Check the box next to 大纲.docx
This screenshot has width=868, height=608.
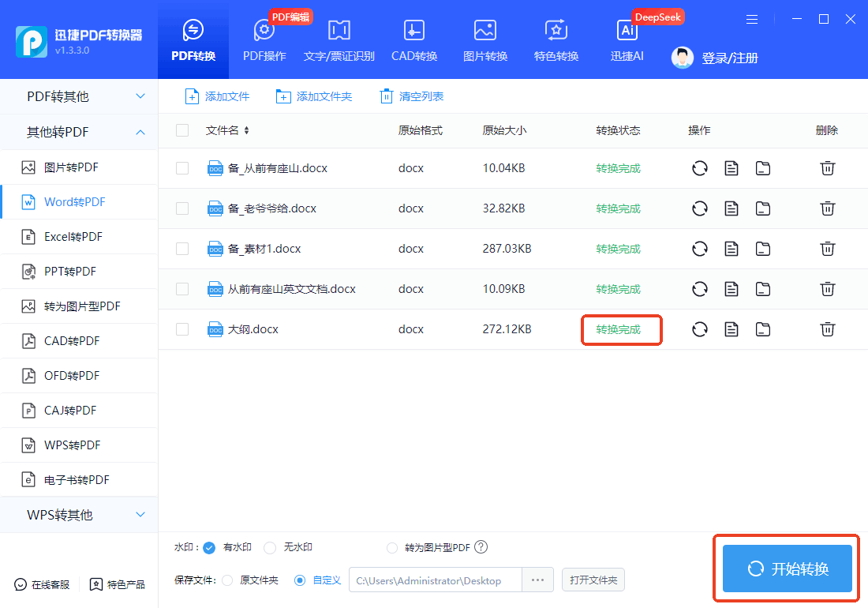point(182,329)
